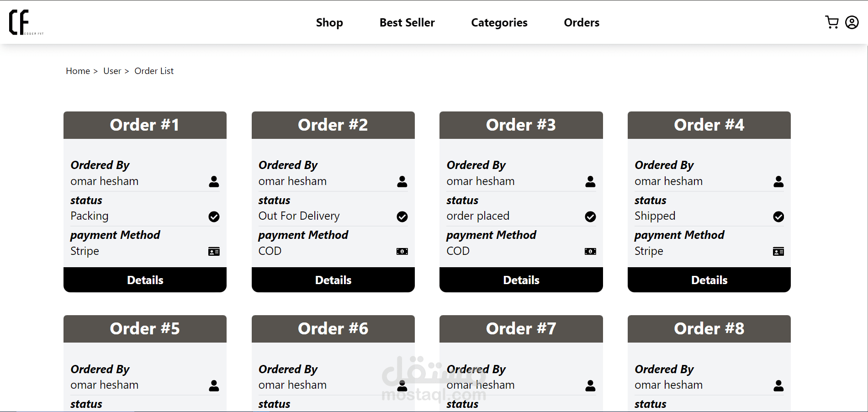View Details for Order #1
This screenshot has width=868, height=412.
(x=145, y=280)
